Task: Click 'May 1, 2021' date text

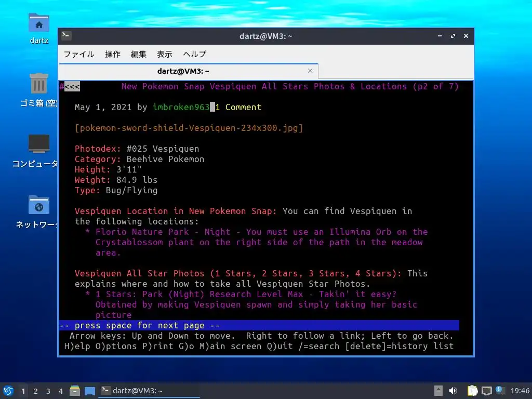Action: click(103, 107)
